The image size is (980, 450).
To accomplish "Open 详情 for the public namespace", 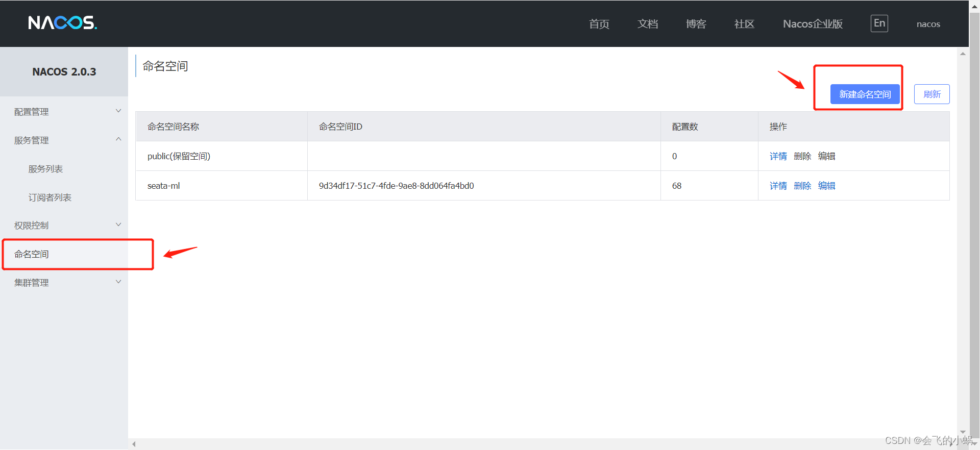I will [778, 156].
